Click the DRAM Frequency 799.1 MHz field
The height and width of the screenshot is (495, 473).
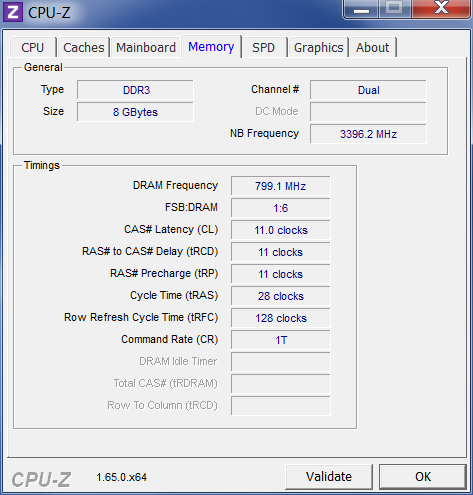pyautogui.click(x=281, y=186)
